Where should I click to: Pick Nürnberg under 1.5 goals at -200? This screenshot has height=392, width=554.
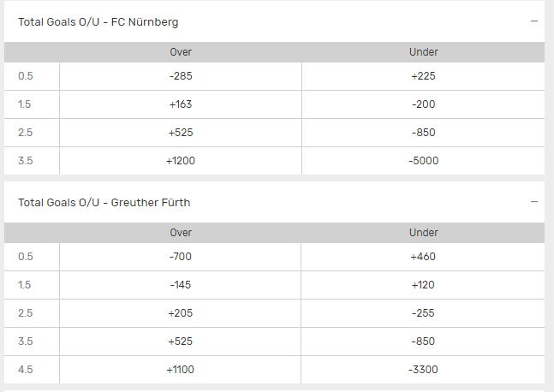coord(423,104)
